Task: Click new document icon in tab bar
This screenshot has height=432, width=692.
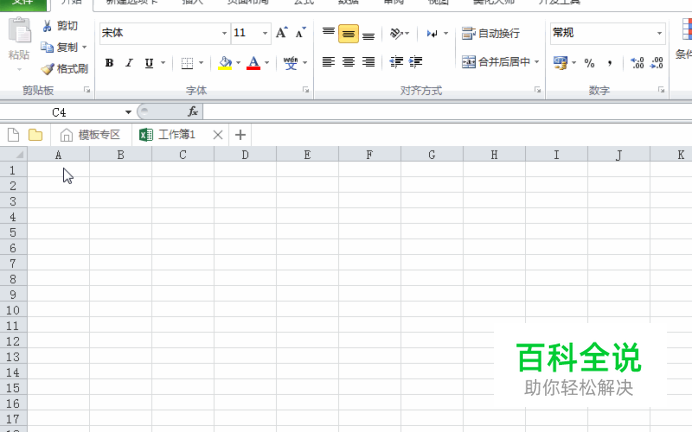Action: tap(13, 135)
